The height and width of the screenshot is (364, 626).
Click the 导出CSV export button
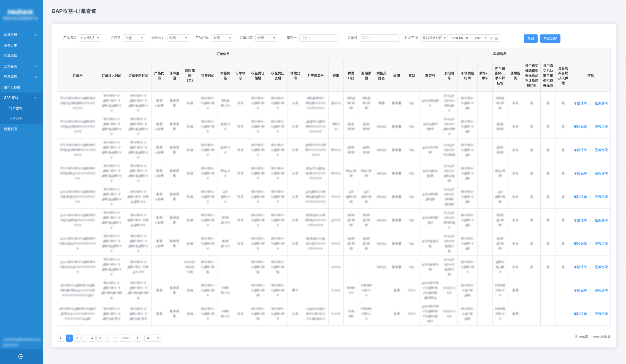(x=550, y=39)
